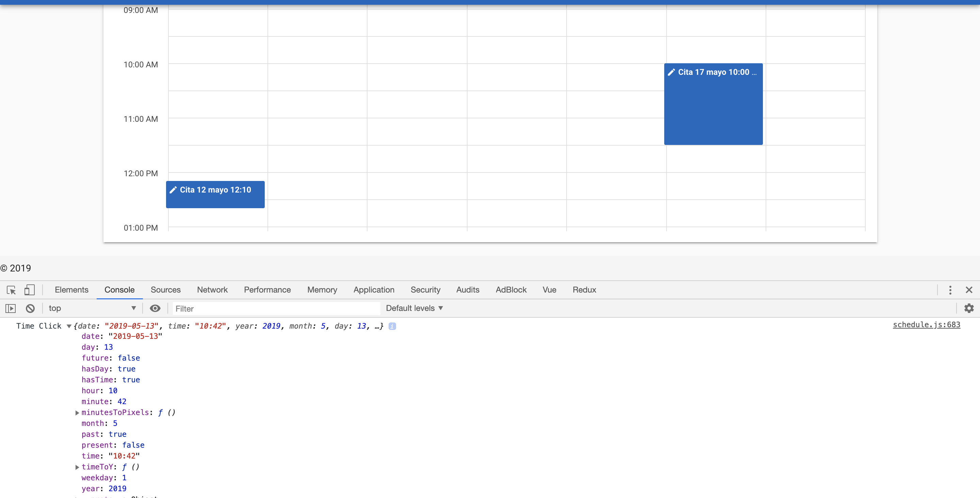Open DevTools three-dot customize menu
Screen dimensions: 980x498
(x=950, y=290)
